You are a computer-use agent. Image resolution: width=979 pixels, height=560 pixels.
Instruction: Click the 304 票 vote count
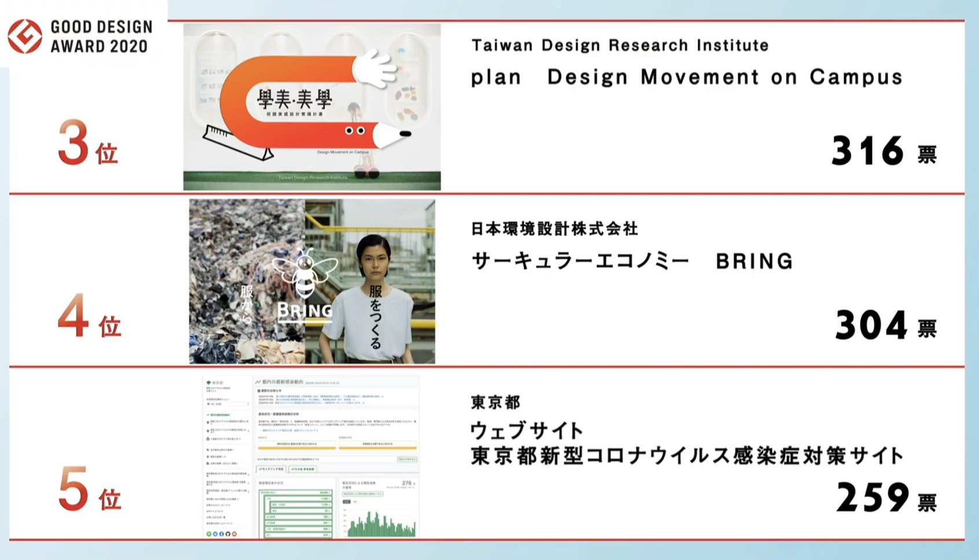tap(886, 326)
